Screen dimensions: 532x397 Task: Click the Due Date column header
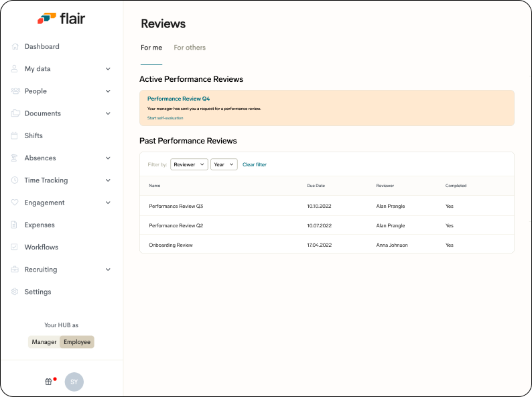316,186
